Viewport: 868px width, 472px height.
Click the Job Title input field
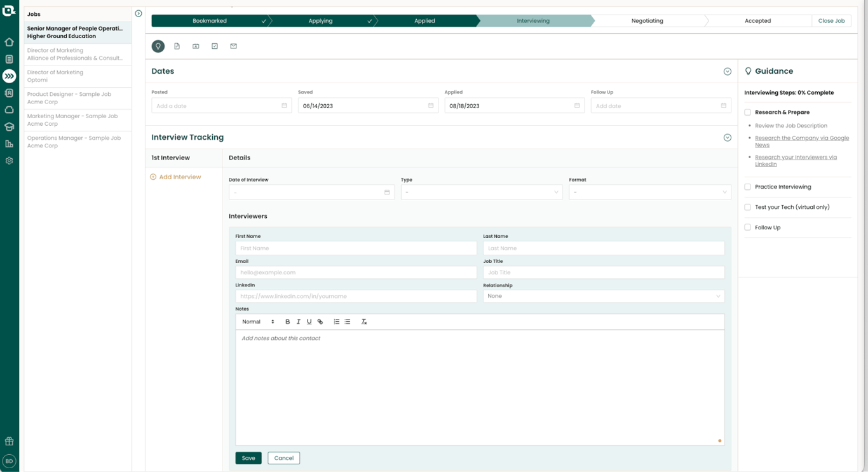tap(604, 273)
